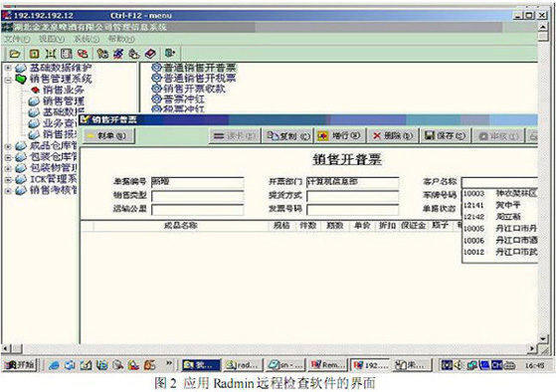Click the 发票号码 input field

coord(352,210)
